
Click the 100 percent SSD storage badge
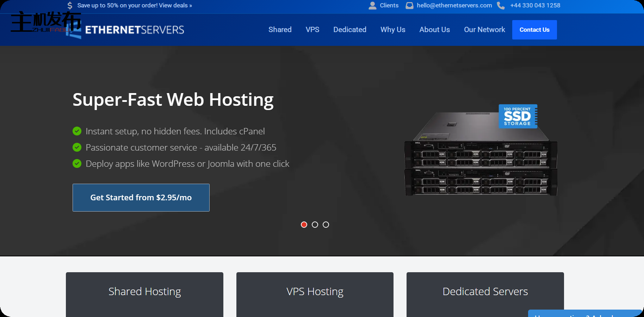[x=518, y=116]
